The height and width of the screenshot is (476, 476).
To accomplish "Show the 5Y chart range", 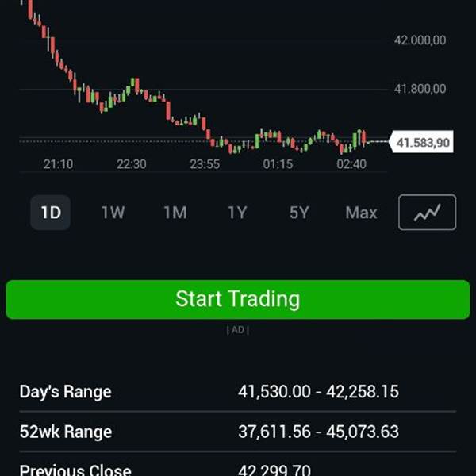I will (299, 212).
